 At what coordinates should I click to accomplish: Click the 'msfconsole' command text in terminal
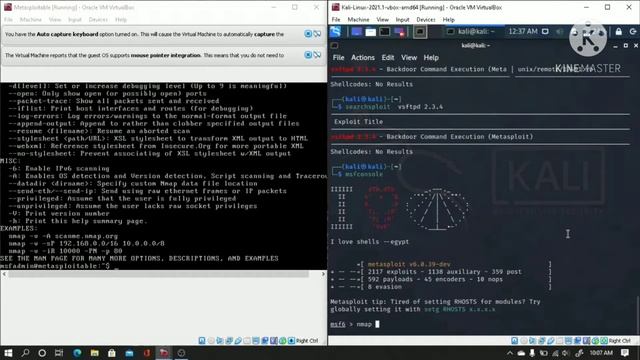point(364,174)
